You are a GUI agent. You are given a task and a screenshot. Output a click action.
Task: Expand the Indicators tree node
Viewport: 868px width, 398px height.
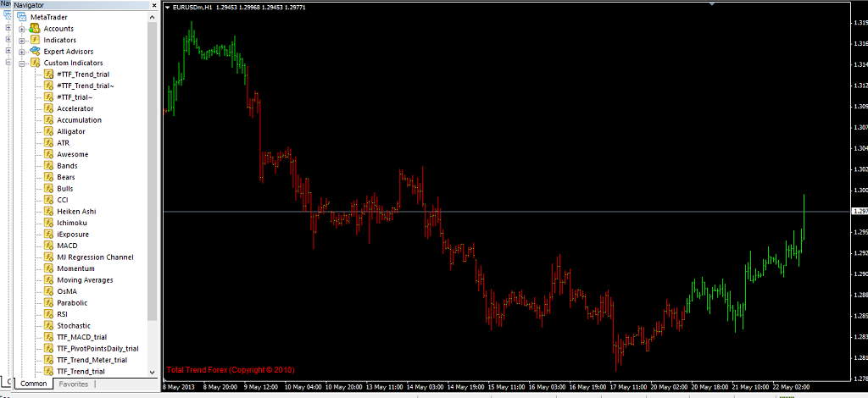coord(22,41)
